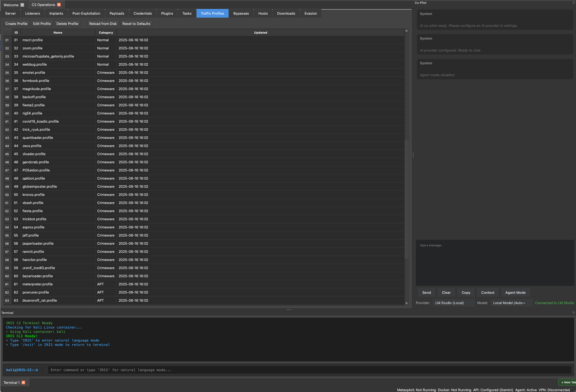
Task: Reload profiles with Reload from Disk
Action: click(x=103, y=24)
